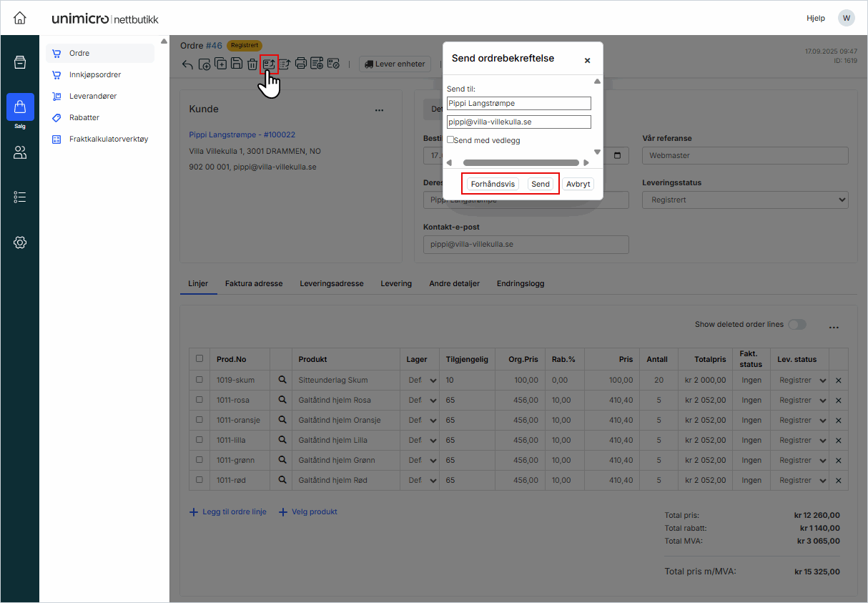Open Innkjøpsordrer in the side menu
The width and height of the screenshot is (868, 603).
(95, 74)
